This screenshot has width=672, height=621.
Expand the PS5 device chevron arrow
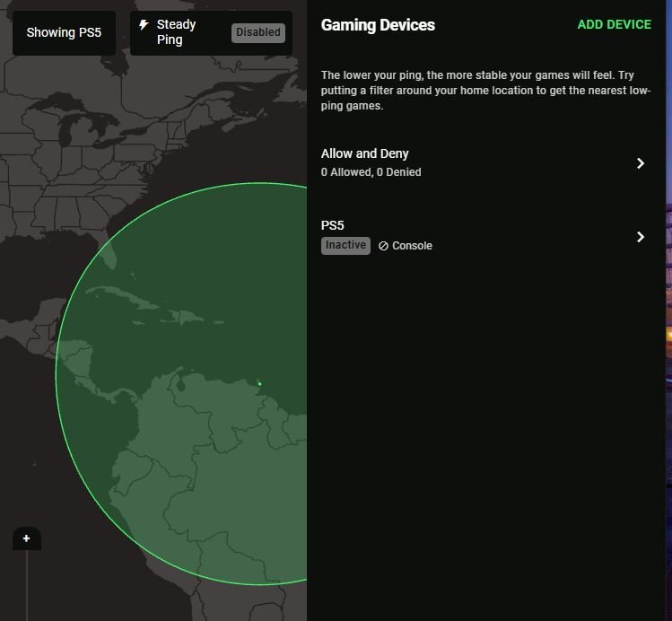coord(640,237)
